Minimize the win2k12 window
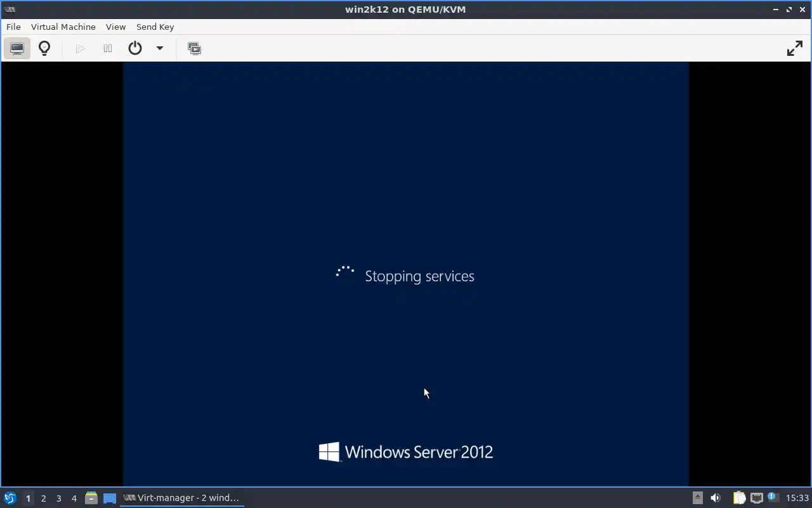The height and width of the screenshot is (508, 812). pyautogui.click(x=776, y=10)
